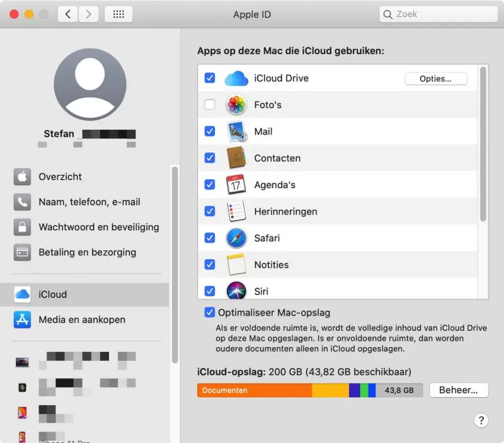The height and width of the screenshot is (443, 504).
Task: Toggle the Herinneringen checkbox
Action: pos(209,211)
